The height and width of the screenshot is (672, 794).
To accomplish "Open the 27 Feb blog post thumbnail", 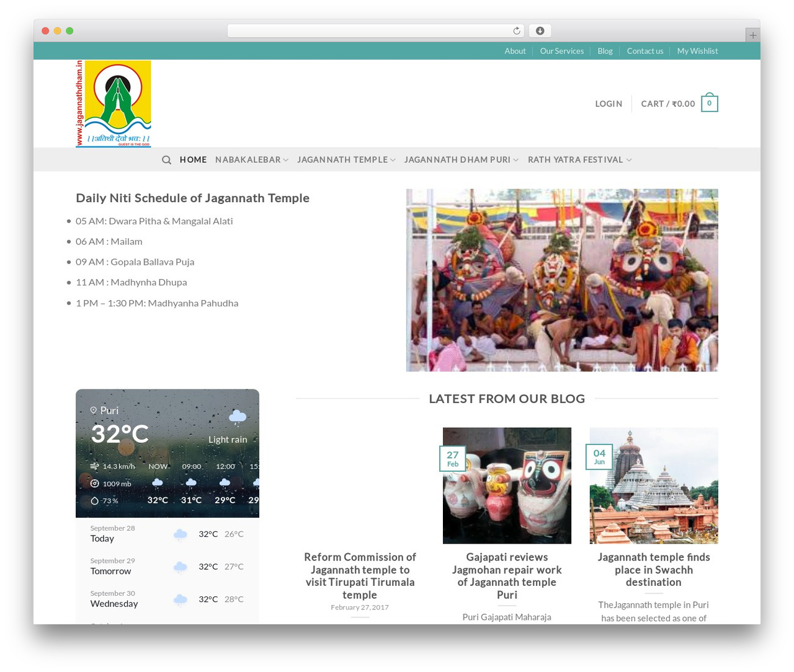I will pyautogui.click(x=507, y=485).
